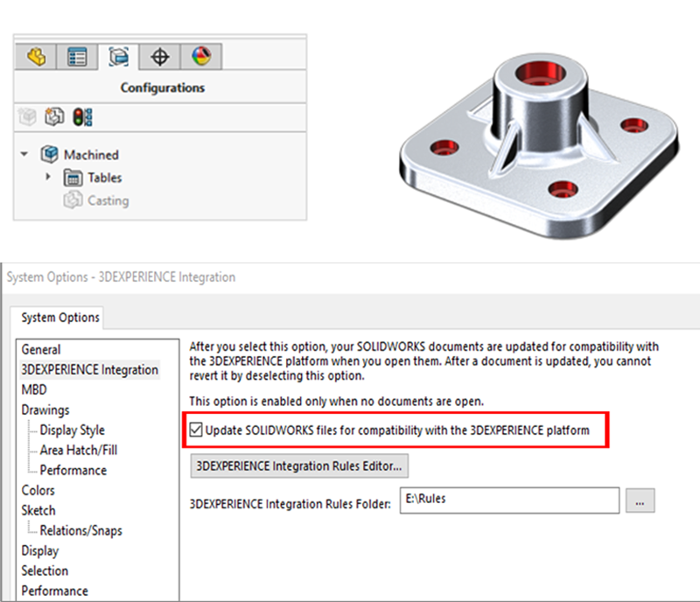Select Relations/Snaps under Sketch
The width and height of the screenshot is (700, 602).
pos(80,530)
